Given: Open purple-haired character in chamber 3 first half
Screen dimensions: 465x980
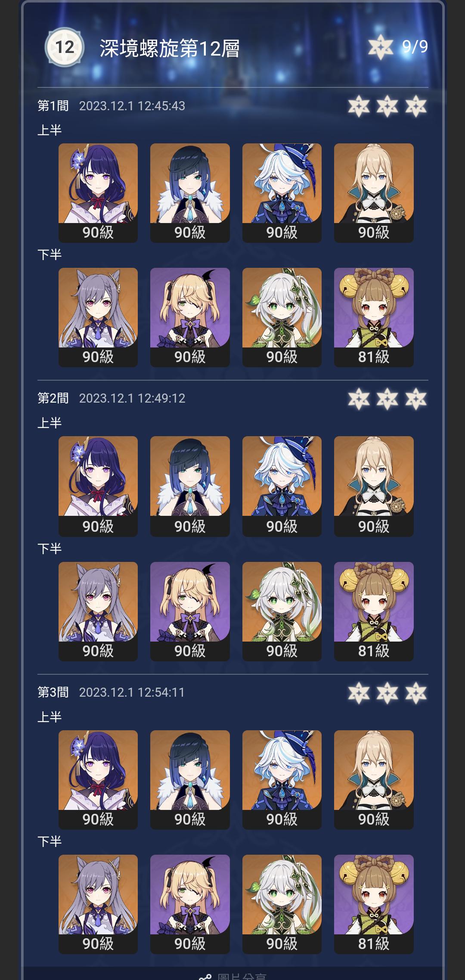Looking at the screenshot, I should click(x=98, y=780).
